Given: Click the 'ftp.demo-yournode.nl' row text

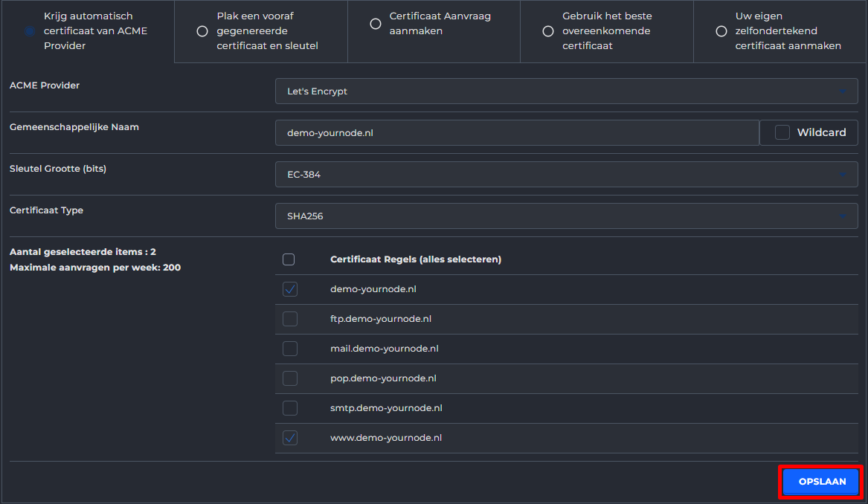Looking at the screenshot, I should [x=381, y=319].
